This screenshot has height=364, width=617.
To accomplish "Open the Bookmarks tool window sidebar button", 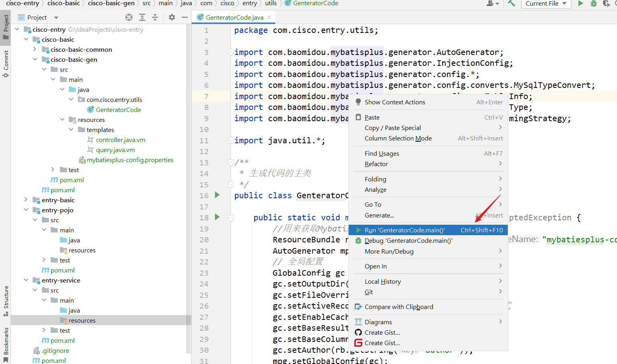I will [x=6, y=344].
